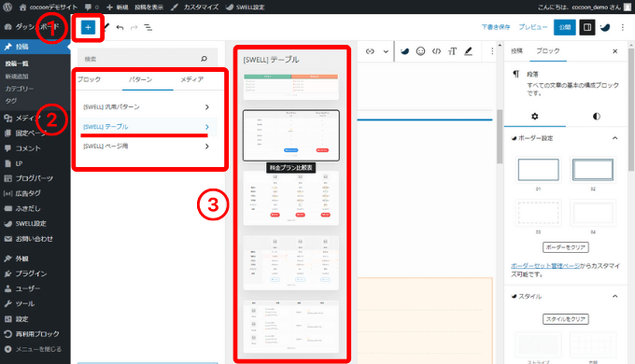Image resolution: width=635 pixels, height=364 pixels.
Task: Select border style 04 swatch
Action: [x=592, y=213]
